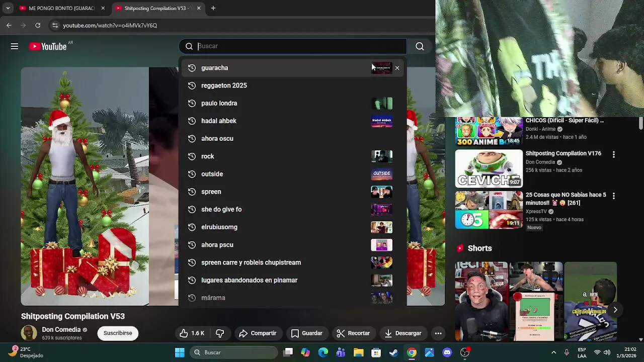Go back with the browser back arrow
Screen dimensions: 644x362
[x=9, y=25]
